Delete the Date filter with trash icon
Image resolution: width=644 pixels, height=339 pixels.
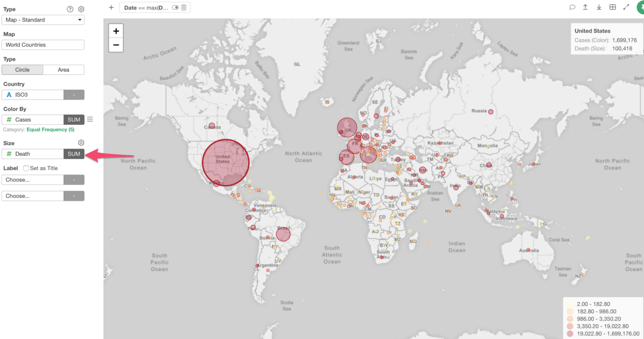point(184,7)
